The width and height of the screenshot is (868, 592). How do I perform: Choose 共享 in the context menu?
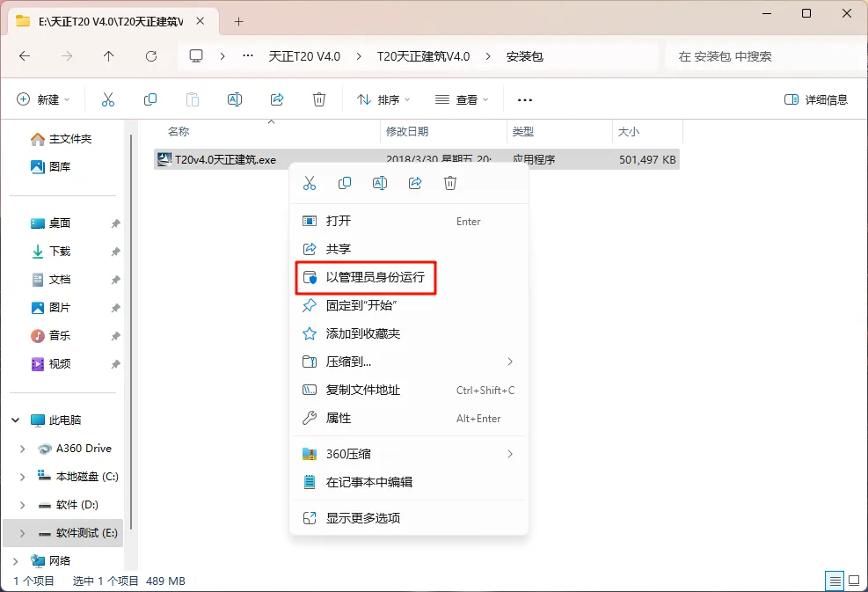409,249
